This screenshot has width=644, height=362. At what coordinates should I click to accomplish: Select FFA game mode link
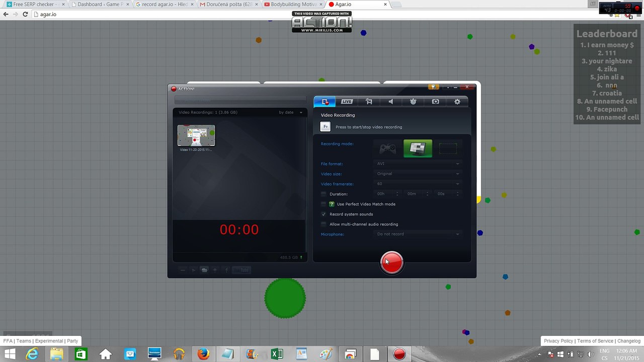coord(8,341)
